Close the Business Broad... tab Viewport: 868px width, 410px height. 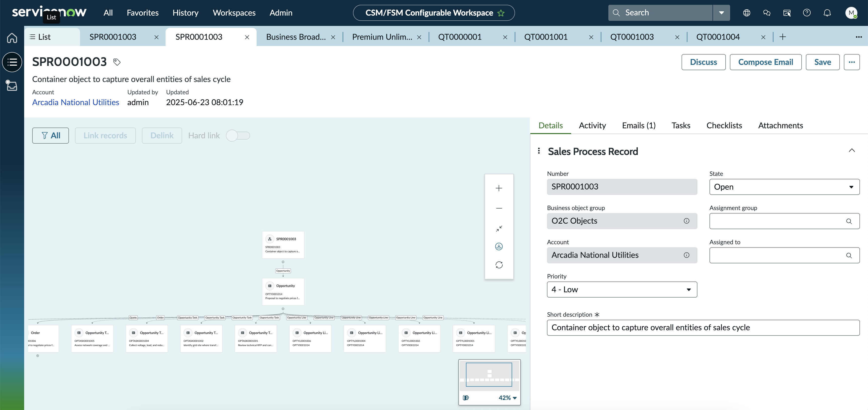pyautogui.click(x=333, y=37)
